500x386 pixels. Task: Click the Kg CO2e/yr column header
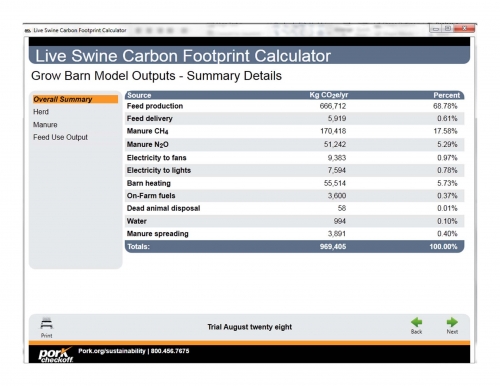click(x=329, y=95)
